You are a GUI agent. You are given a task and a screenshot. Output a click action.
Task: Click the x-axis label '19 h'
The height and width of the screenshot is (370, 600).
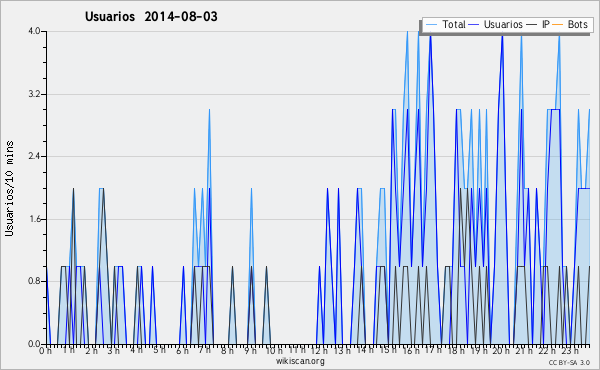tap(478, 351)
